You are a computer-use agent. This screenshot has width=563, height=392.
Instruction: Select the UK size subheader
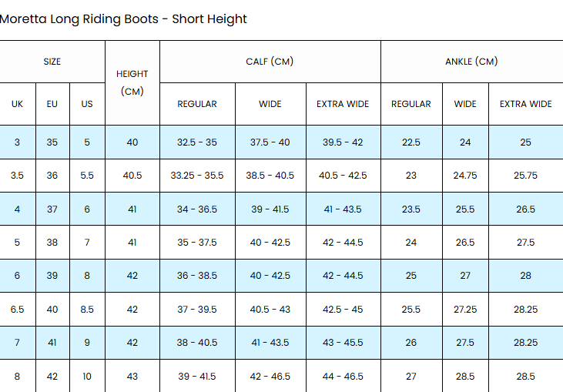pyautogui.click(x=18, y=104)
